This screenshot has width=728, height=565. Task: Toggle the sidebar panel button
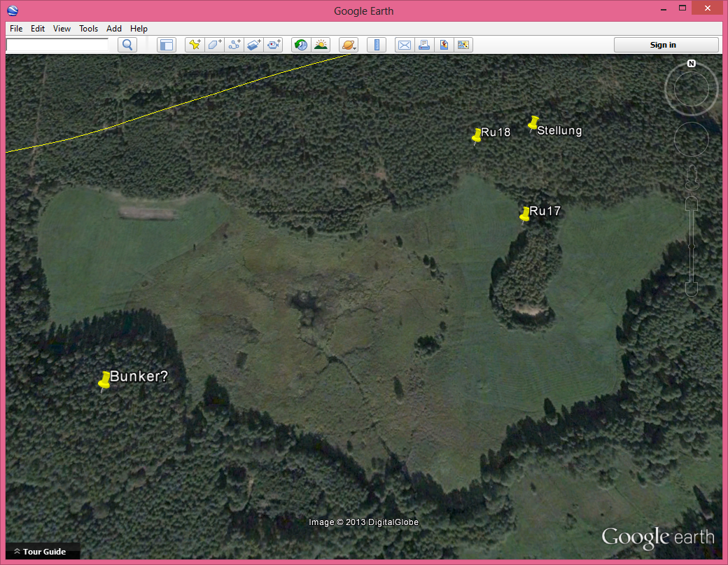pos(166,45)
